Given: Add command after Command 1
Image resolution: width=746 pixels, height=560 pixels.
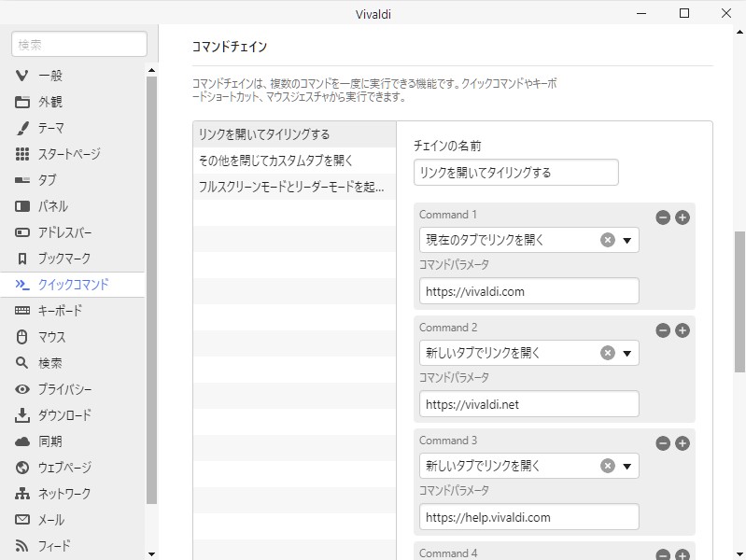Looking at the screenshot, I should click(683, 217).
